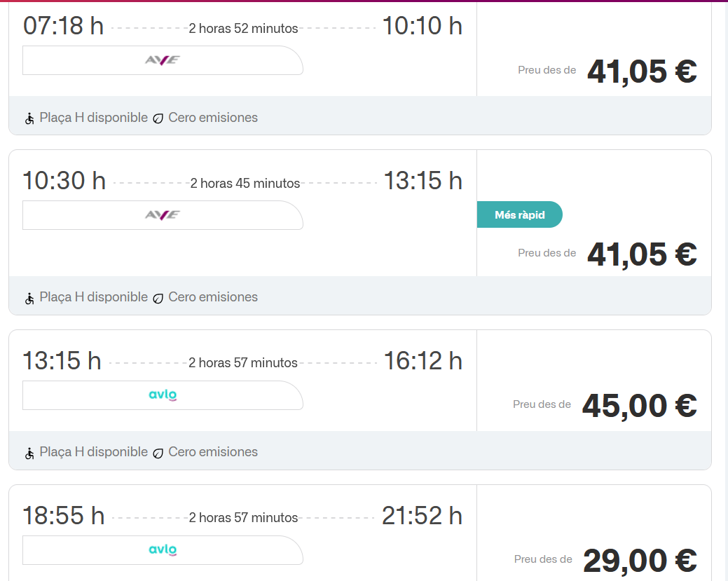
Task: Click wheelchair icon on the 13:15 train
Action: point(30,453)
